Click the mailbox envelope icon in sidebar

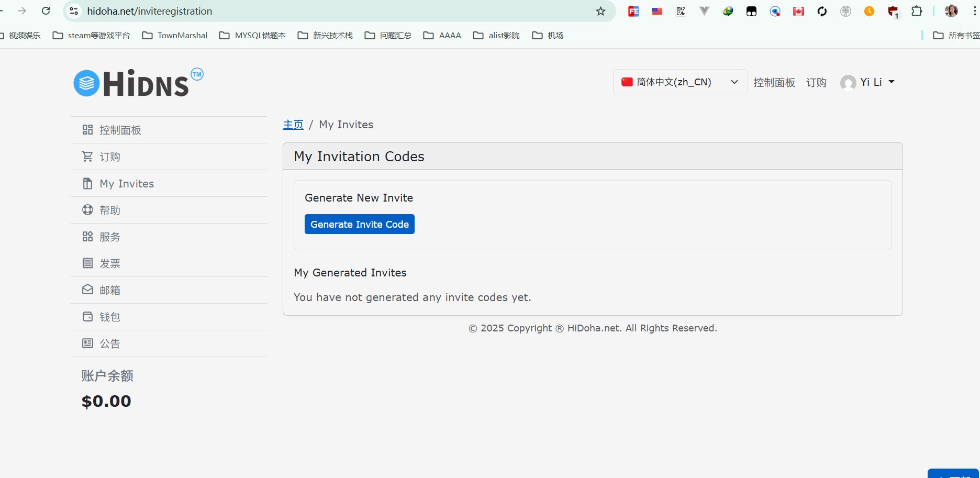[x=87, y=290]
